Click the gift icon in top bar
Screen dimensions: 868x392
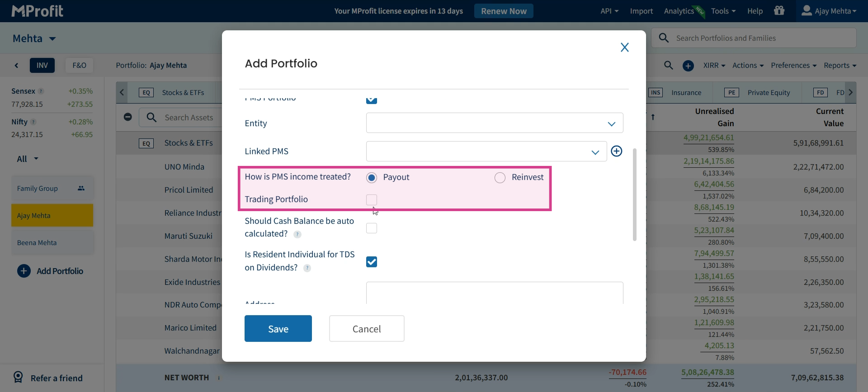[x=779, y=10]
